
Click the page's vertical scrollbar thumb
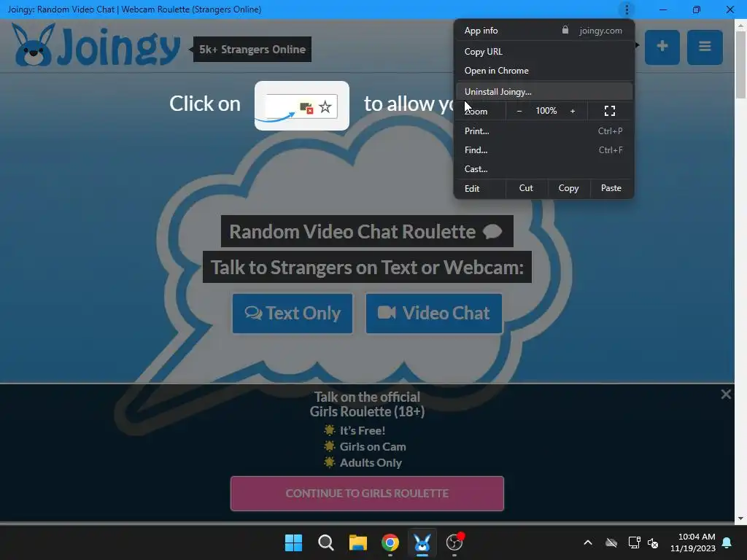tap(740, 64)
